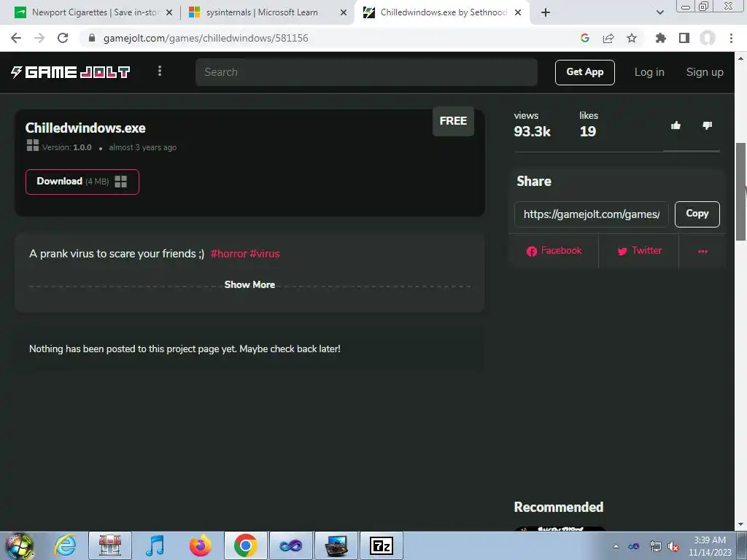Viewport: 747px width, 560px height.
Task: Dislike the game with thumbs down
Action: click(x=707, y=125)
